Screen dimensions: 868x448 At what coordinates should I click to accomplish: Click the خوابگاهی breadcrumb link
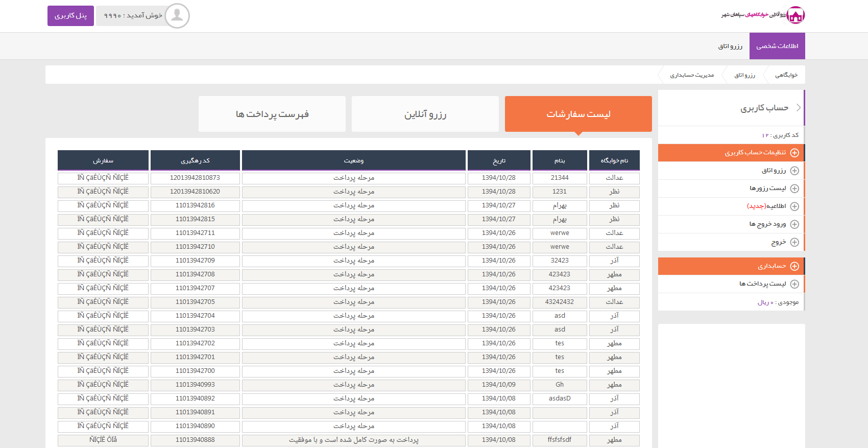point(786,75)
